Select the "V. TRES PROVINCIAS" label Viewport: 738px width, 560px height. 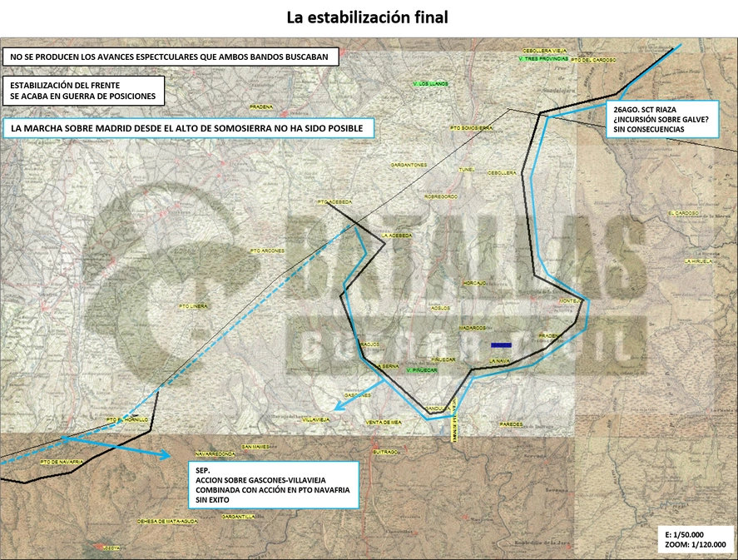tap(543, 59)
